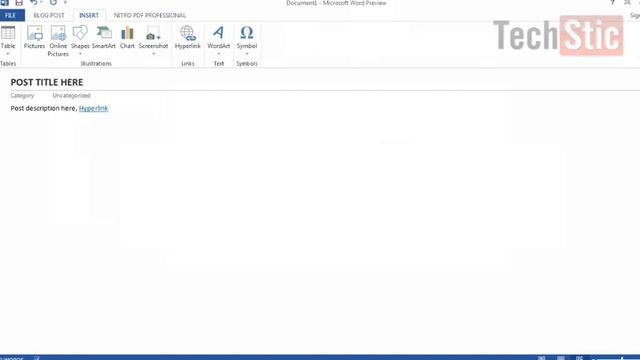Click the Symbols group label
This screenshot has width=640, height=360.
[x=247, y=64]
